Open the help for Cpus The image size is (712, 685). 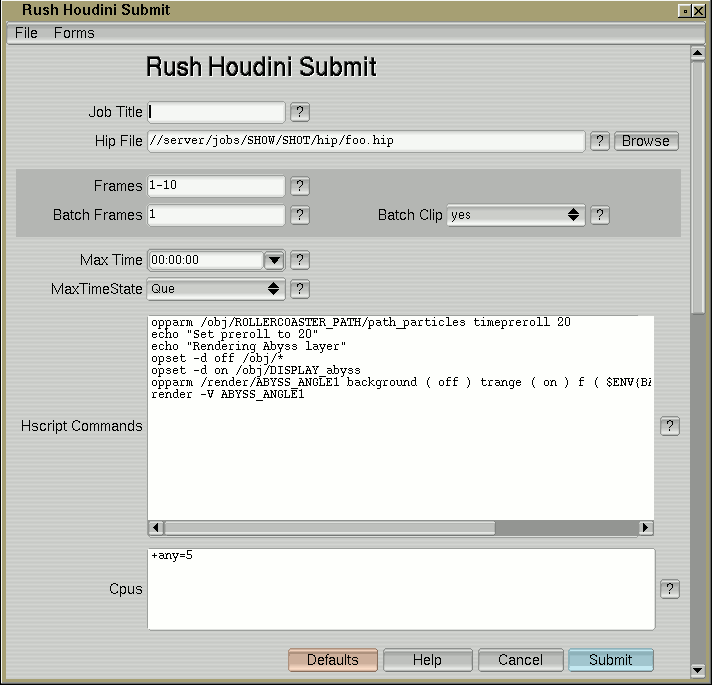point(669,589)
